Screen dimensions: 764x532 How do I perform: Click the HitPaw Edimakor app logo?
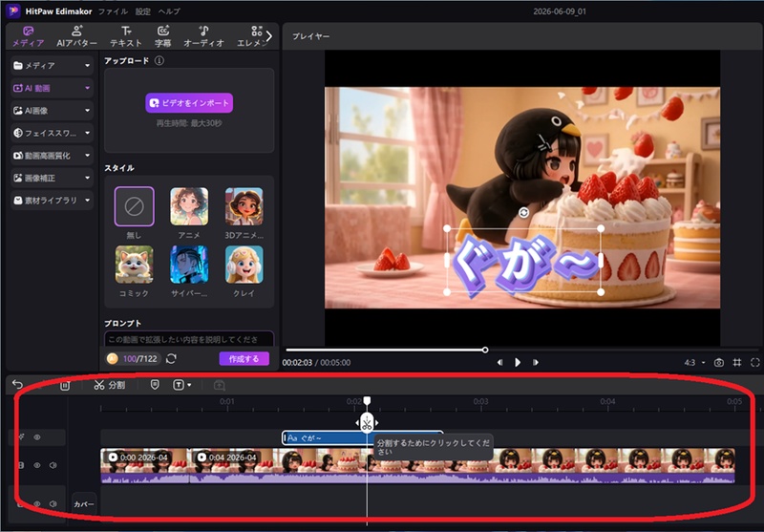[x=13, y=11]
